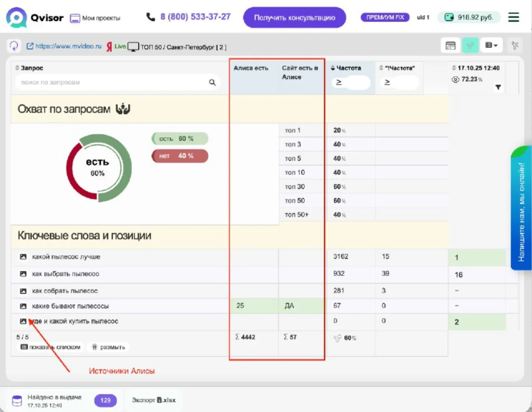
Task: Open the date column filter triangle
Action: 498,87
